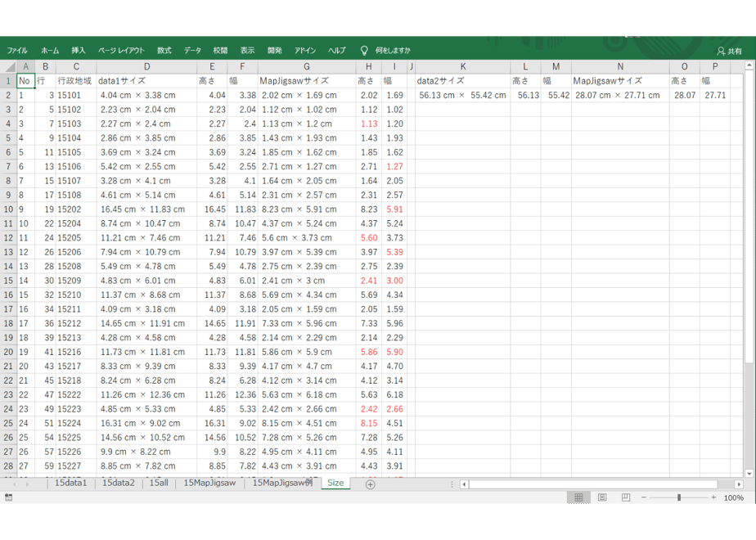The image size is (756, 540).
Task: Switch to the 15MapJigsaw sheet tab
Action: 209,483
